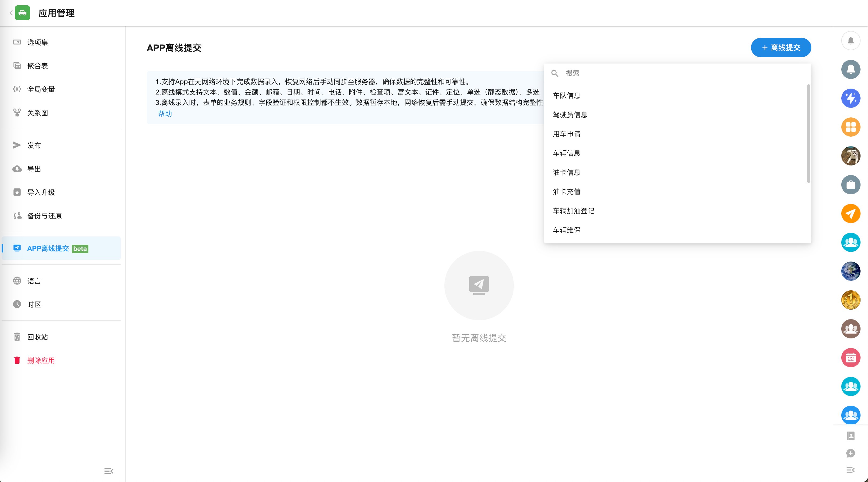
Task: Open 选项集 in the sidebar
Action: pos(61,42)
